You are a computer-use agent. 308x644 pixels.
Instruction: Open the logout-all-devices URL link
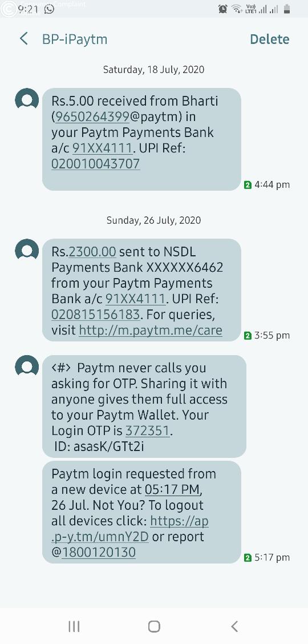tap(130, 529)
